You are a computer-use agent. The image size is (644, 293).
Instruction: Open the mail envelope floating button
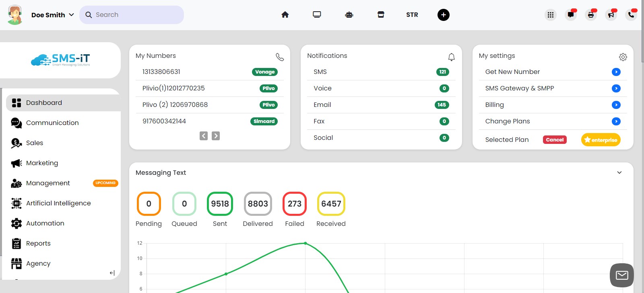(x=621, y=275)
